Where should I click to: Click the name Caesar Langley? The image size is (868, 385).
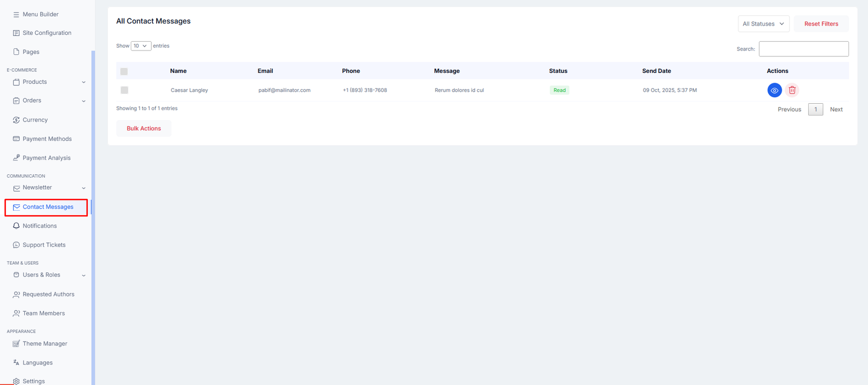(189, 90)
